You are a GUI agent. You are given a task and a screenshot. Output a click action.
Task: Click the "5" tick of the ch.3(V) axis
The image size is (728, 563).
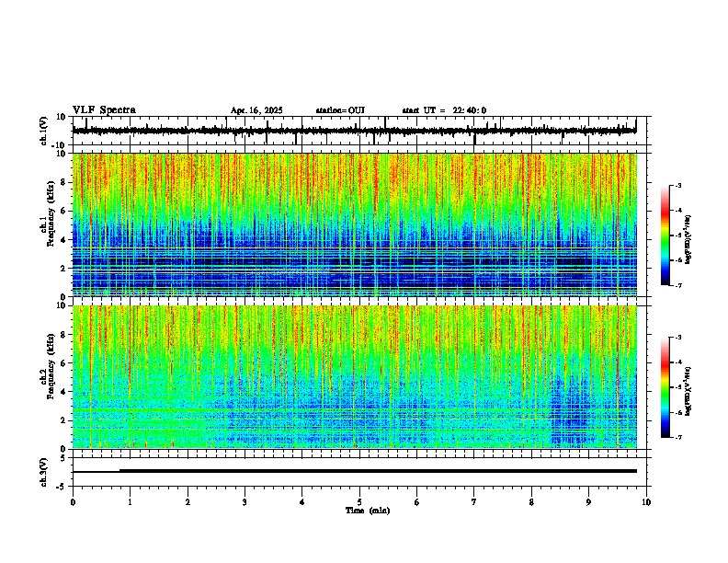click(64, 457)
